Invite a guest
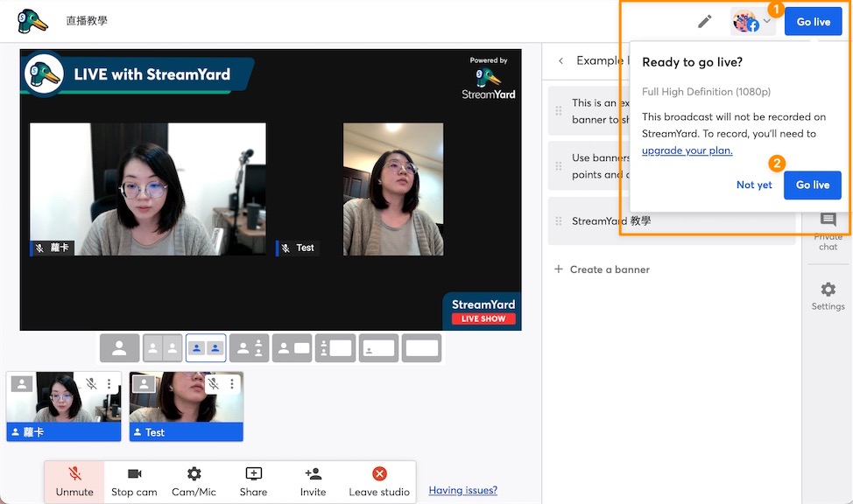The width and height of the screenshot is (853, 504). point(313,481)
